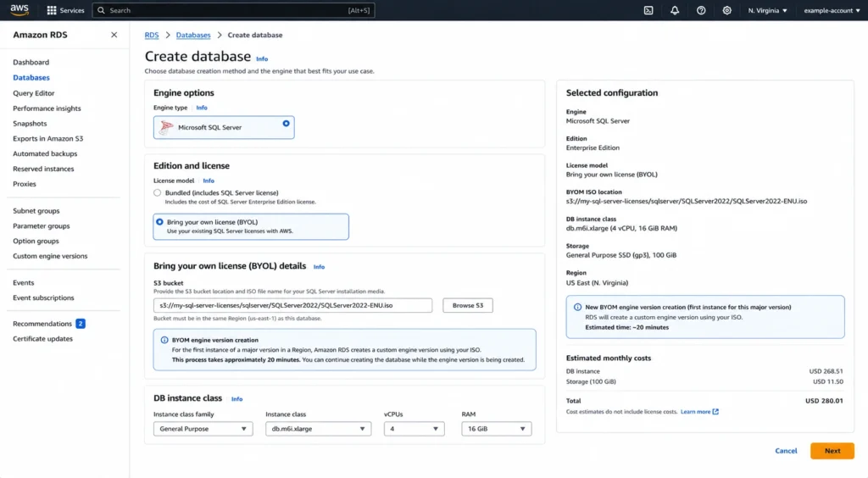Open Parameter groups in sidebar
Viewport: 868px width, 478px height.
click(41, 225)
